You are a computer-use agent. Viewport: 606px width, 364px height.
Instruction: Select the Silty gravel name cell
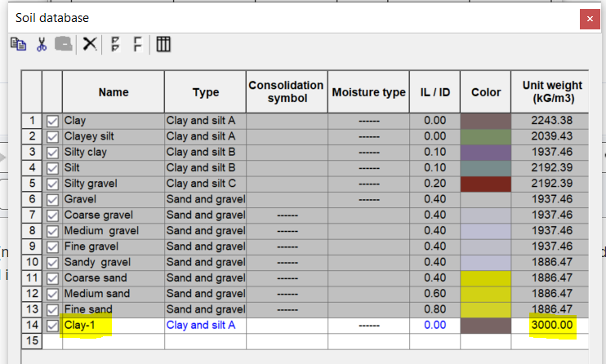pos(114,184)
